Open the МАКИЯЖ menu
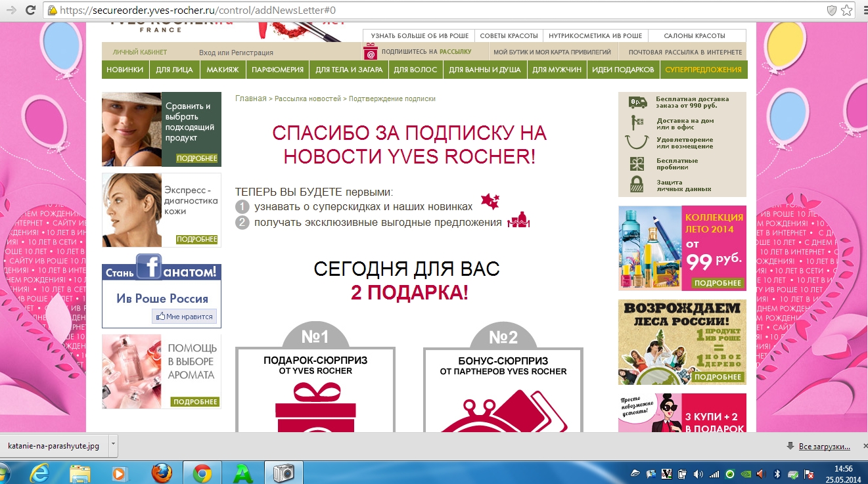This screenshot has height=484, width=868. point(223,70)
